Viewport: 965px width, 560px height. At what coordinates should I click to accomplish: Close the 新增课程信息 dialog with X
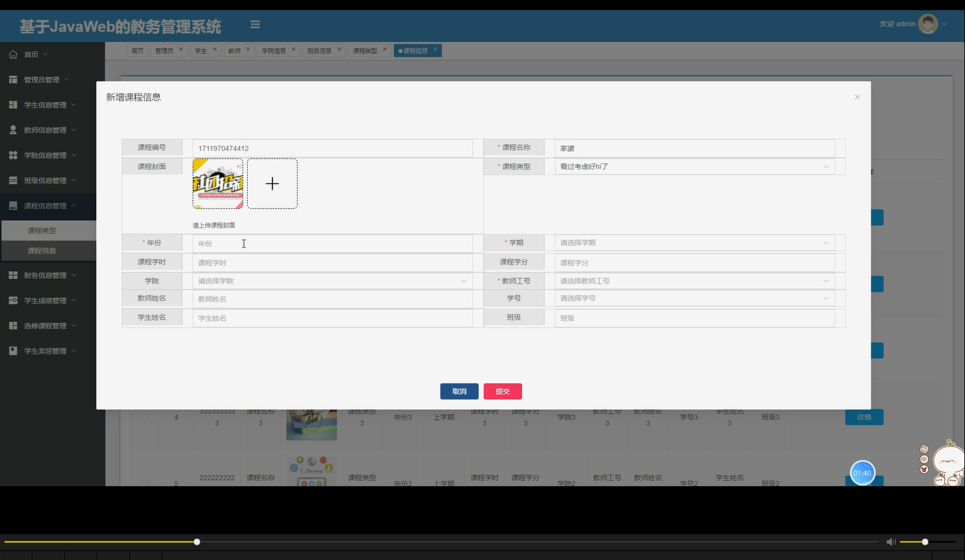[x=857, y=97]
